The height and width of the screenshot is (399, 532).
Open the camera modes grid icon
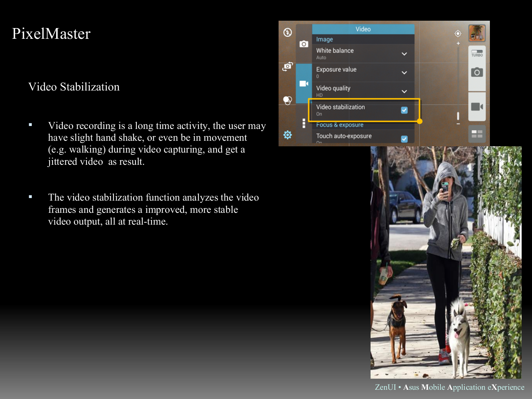[x=477, y=134]
